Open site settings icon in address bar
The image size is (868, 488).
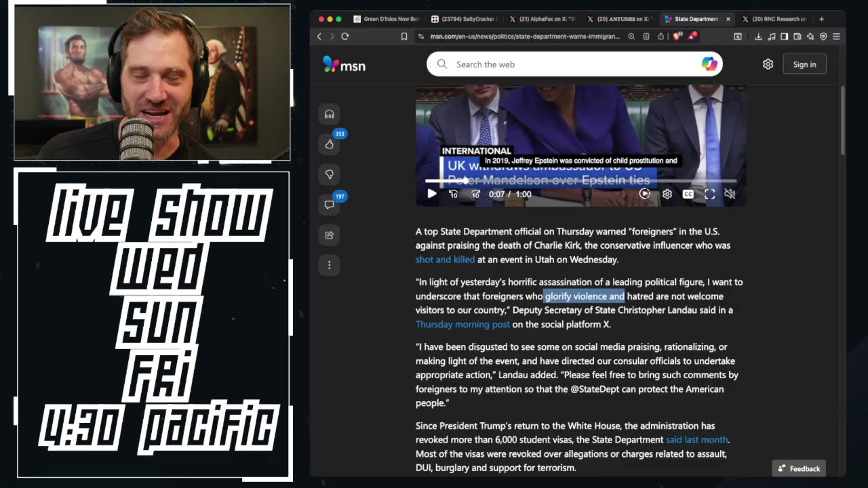[421, 37]
